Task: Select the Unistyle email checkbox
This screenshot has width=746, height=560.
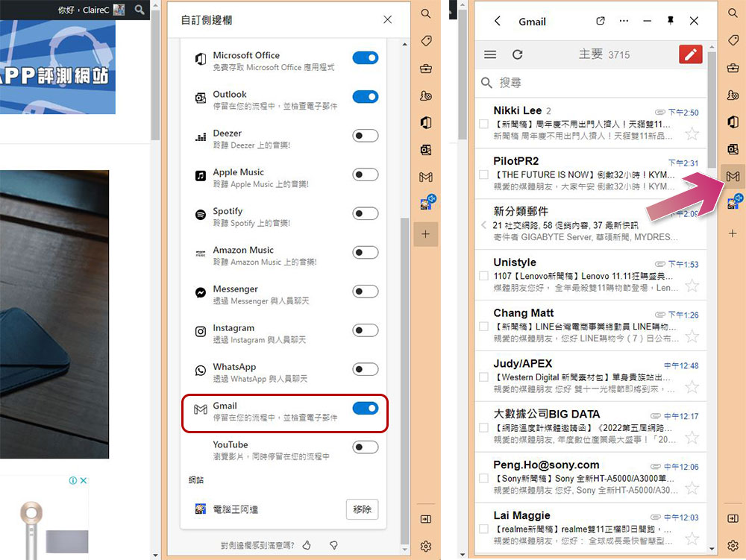Action: tap(483, 276)
